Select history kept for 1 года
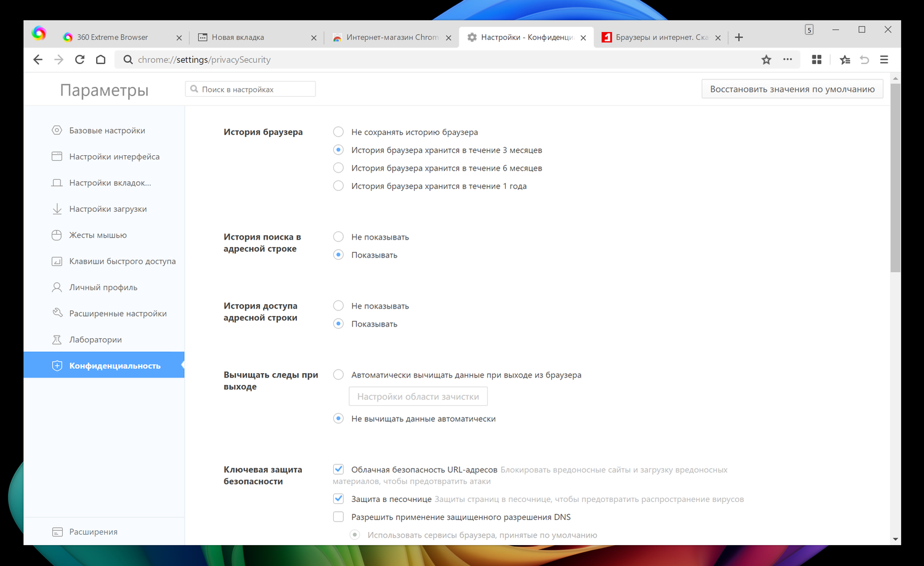This screenshot has width=924, height=566. (x=338, y=185)
